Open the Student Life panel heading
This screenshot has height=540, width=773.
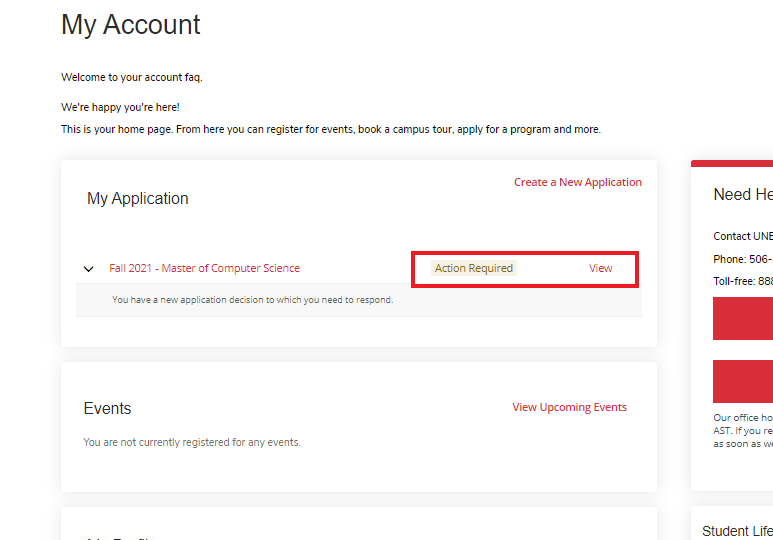(737, 531)
